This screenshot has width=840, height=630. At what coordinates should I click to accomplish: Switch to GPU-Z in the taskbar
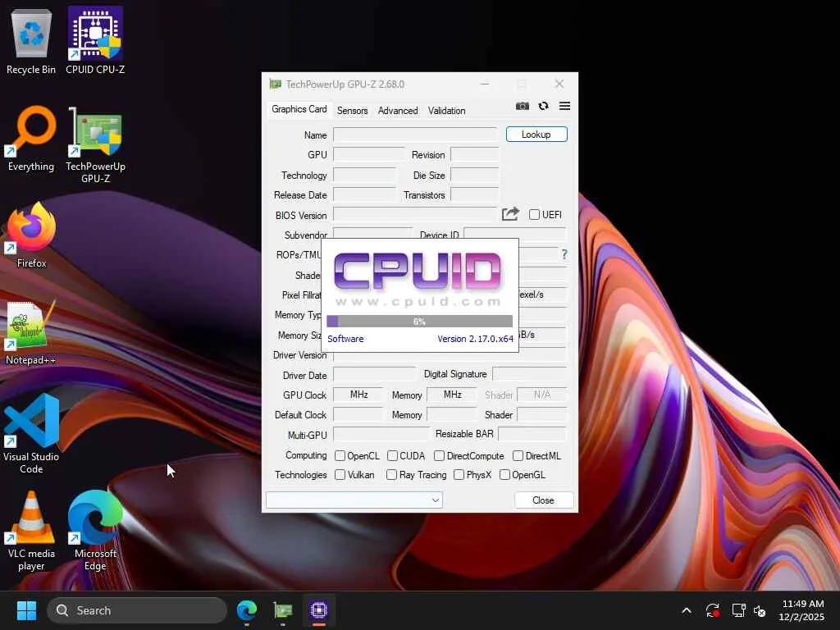[x=283, y=610]
